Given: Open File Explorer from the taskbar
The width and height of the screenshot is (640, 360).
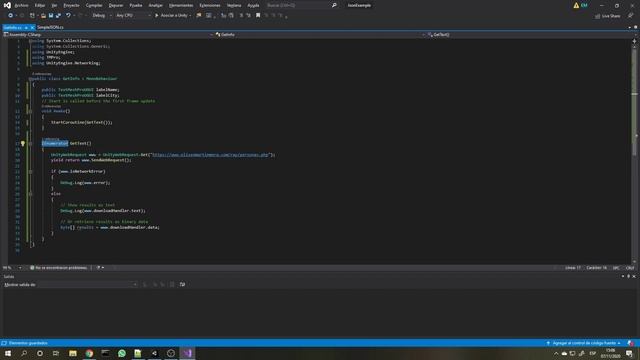Looking at the screenshot, I should [73, 353].
